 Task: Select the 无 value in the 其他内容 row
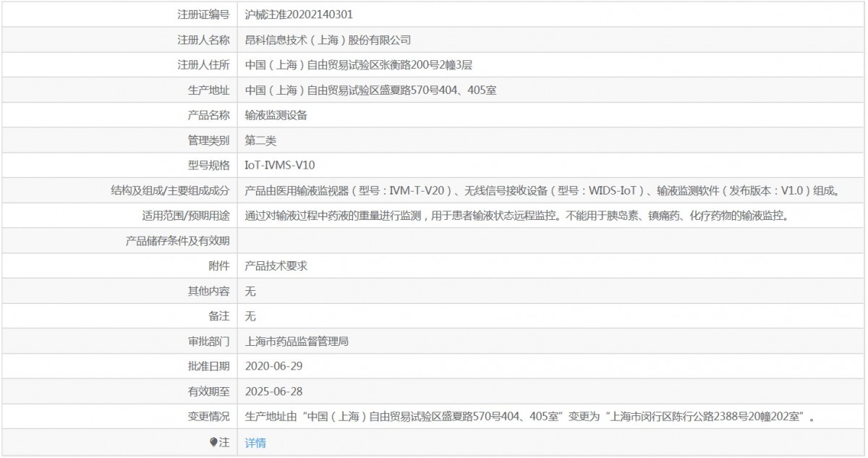tap(250, 291)
